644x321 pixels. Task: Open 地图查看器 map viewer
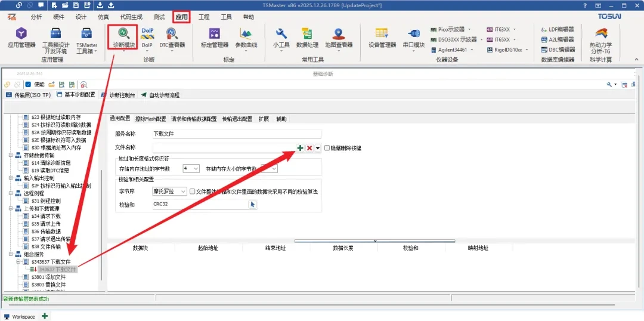[339, 38]
